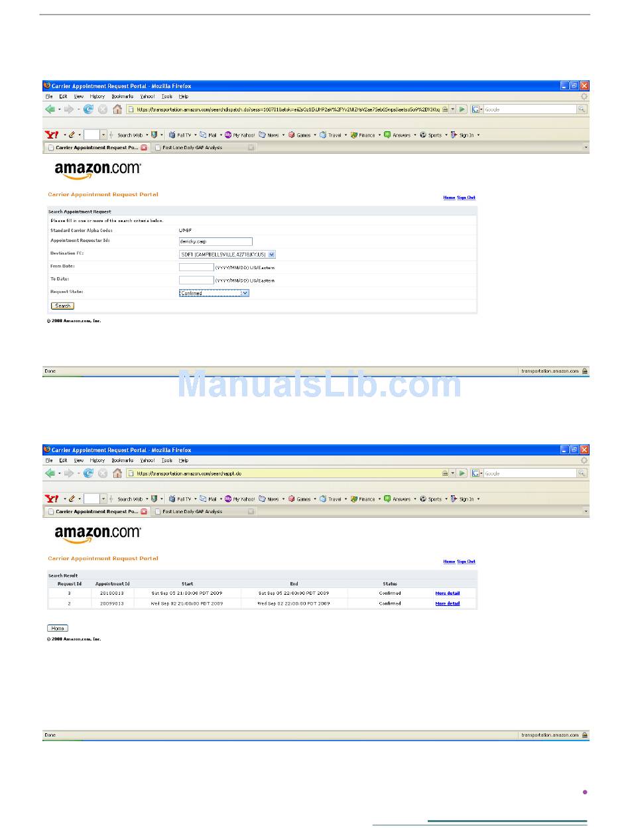Click Sign Out link on the Search Result page
The width and height of the screenshot is (630, 840).
pyautogui.click(x=466, y=562)
